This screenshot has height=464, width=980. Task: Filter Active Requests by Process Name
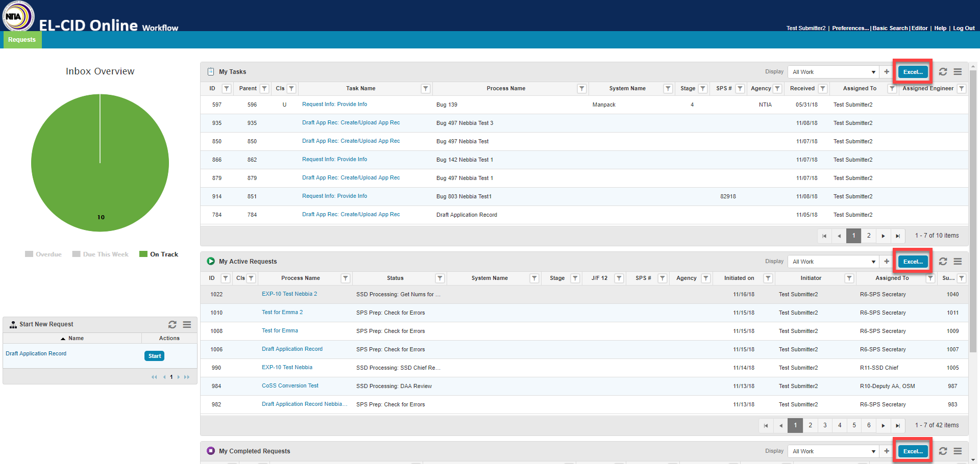coord(346,278)
